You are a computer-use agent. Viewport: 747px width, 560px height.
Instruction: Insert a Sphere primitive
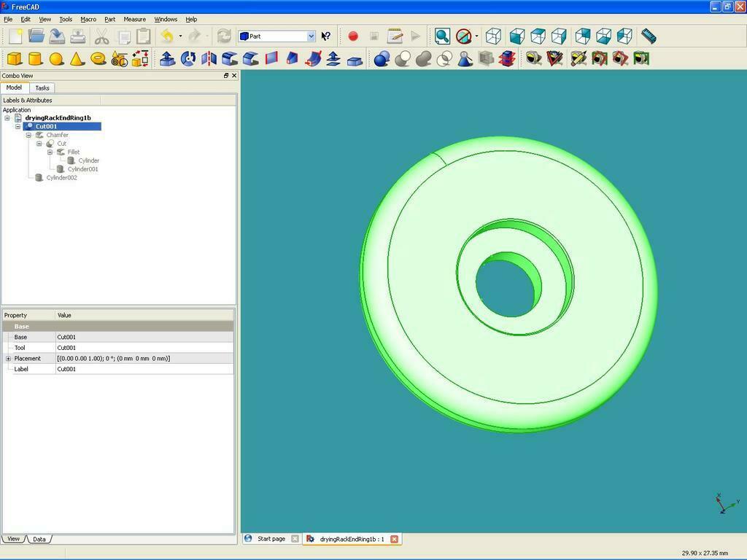57,58
